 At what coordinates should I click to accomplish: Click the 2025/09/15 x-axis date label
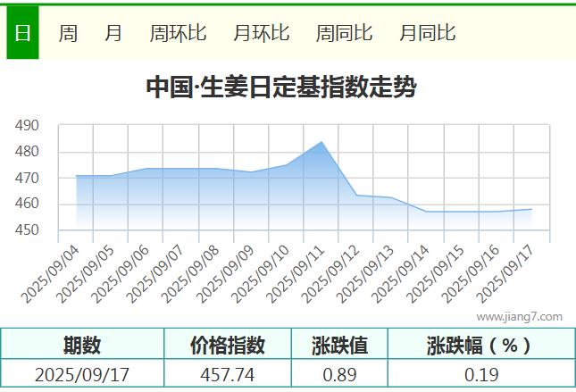point(435,274)
